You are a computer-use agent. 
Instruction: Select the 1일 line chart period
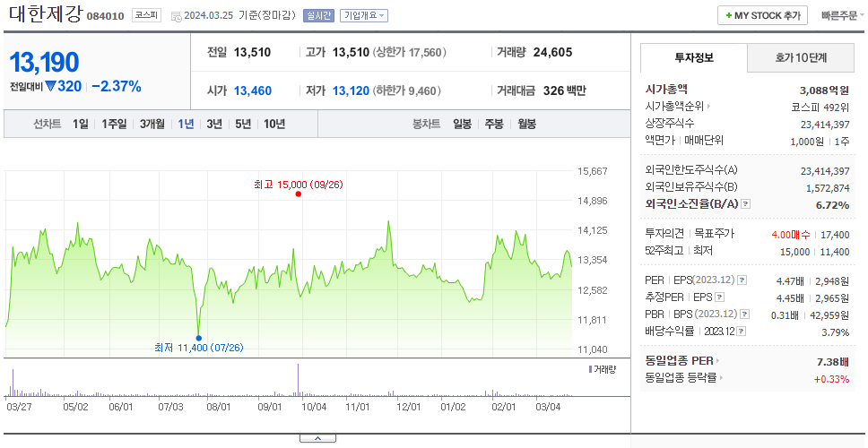click(x=81, y=124)
